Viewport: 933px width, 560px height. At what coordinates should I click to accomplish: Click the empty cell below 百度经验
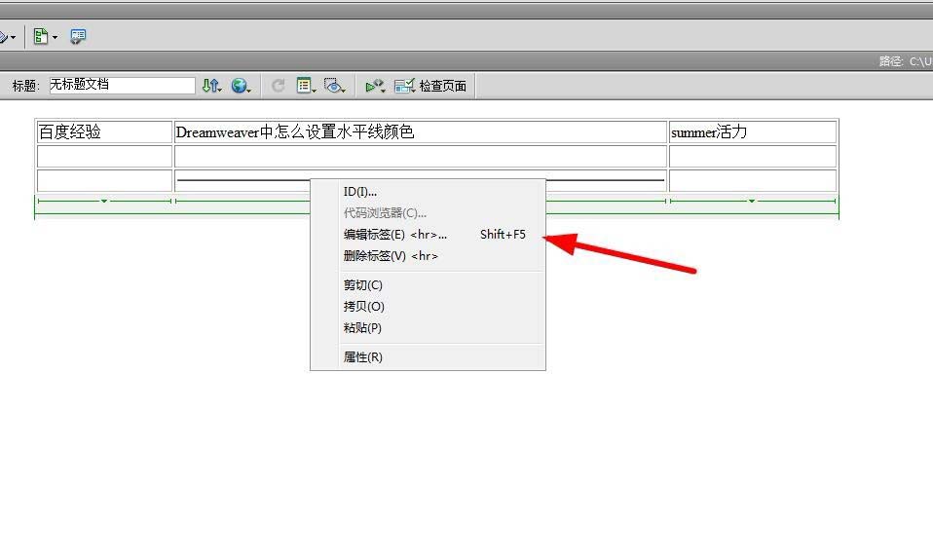[x=104, y=157]
